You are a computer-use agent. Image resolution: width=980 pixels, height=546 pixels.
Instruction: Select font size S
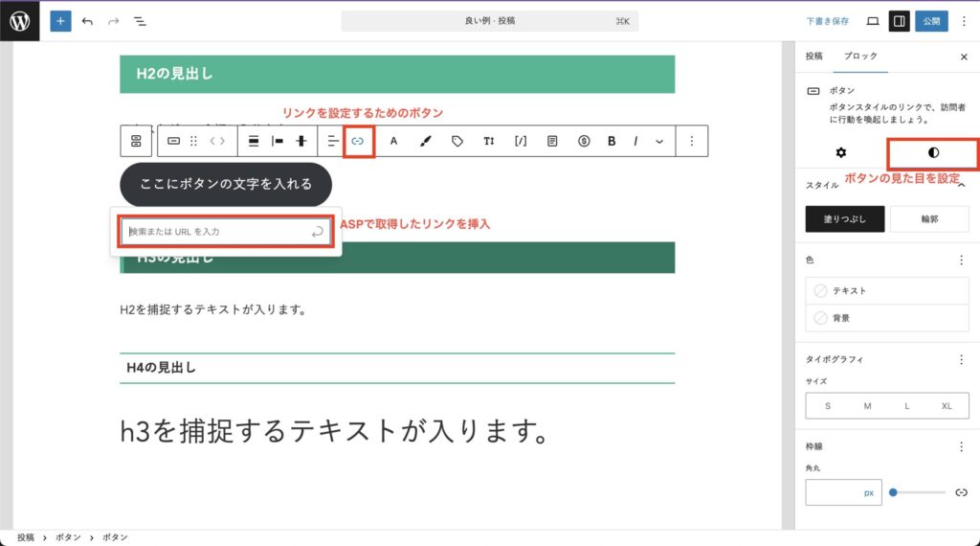pos(828,406)
